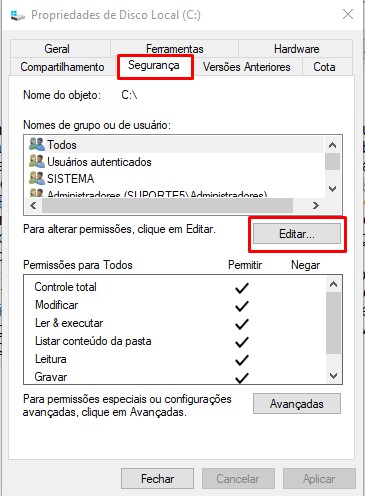Click the drive icon in title bar
This screenshot has height=496, width=365.
17,15
